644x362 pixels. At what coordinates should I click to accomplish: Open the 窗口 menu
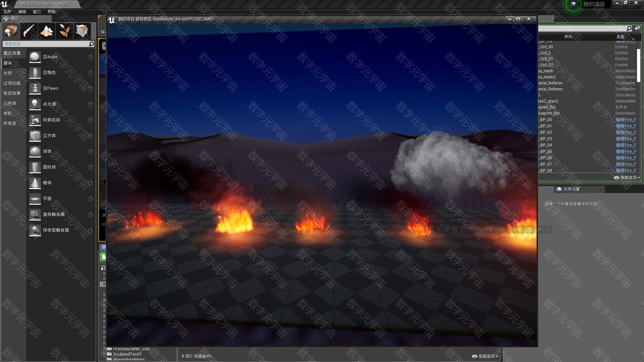coord(37,12)
